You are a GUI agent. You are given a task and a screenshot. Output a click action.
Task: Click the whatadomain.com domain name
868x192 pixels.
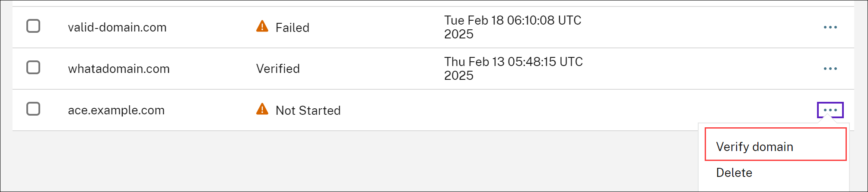coord(119,69)
